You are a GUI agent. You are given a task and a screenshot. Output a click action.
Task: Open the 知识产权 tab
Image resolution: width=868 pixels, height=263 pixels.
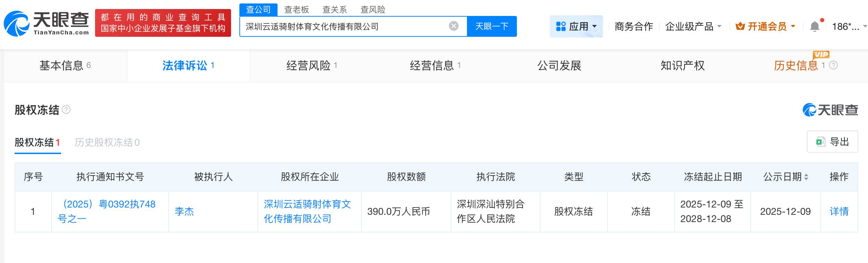pos(682,66)
